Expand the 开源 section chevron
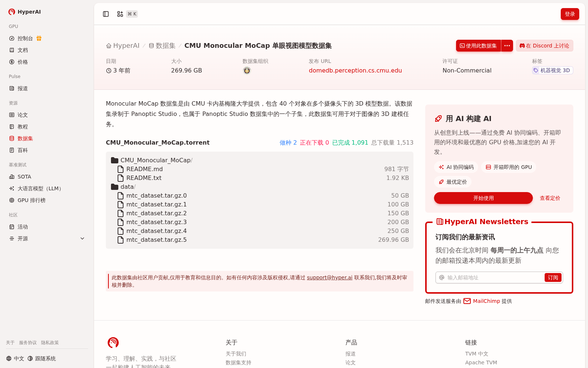 click(82, 238)
